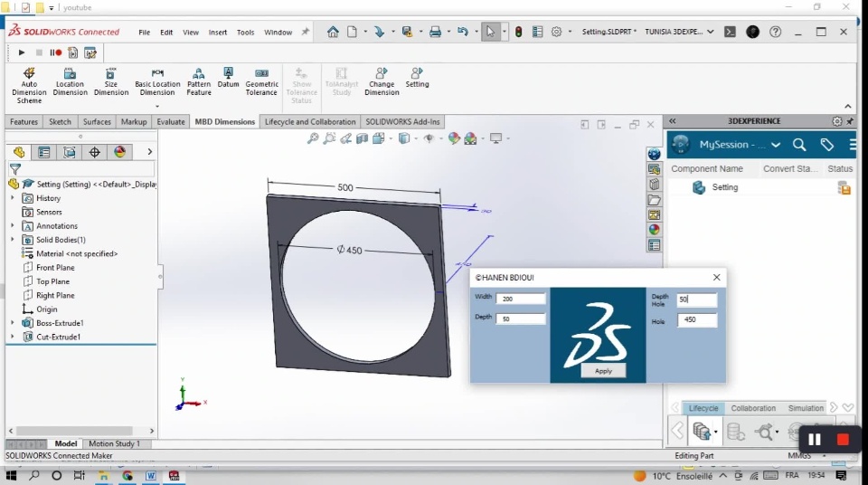This screenshot has width=868, height=485.
Task: Click the Depth input field with 50
Action: point(521,319)
